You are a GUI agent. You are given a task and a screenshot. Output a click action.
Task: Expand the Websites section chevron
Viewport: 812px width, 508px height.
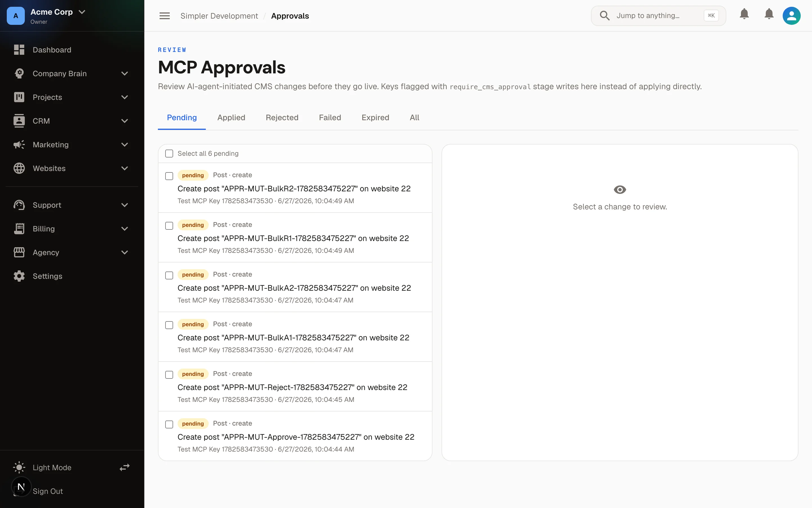coord(125,168)
